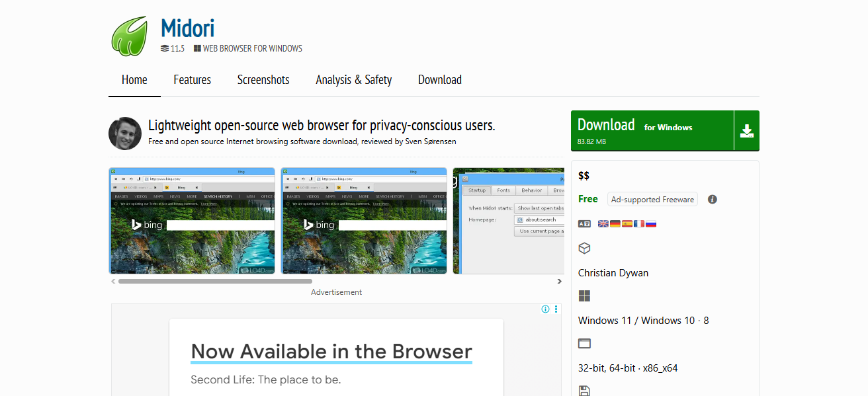
Task: Click the Windows 11 / Windows 10 · 8 text
Action: [x=644, y=320]
